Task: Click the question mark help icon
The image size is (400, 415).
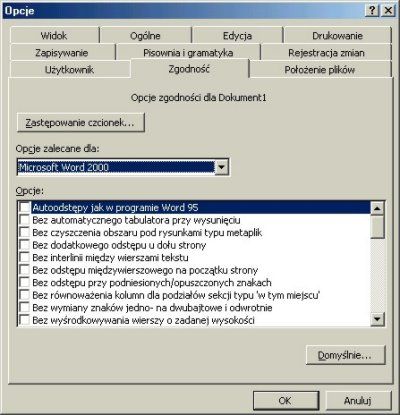Action: (372, 10)
